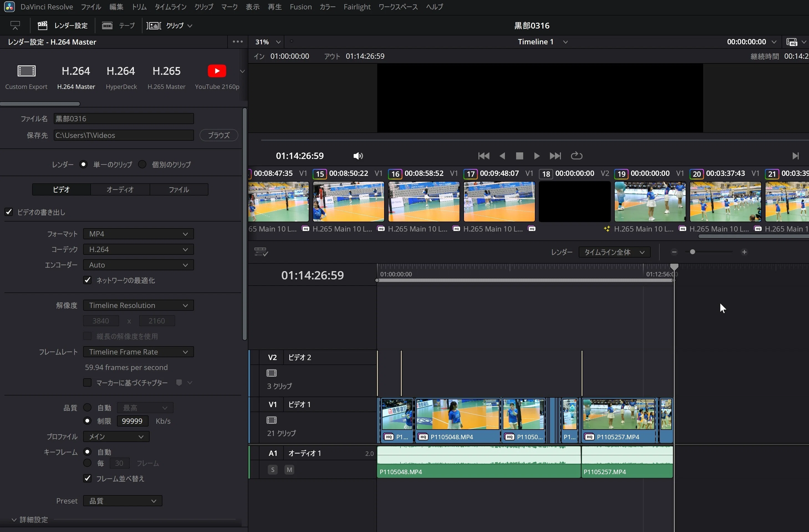Click the bitrate 99999 Kb/s field
809x532 pixels.
coord(132,421)
